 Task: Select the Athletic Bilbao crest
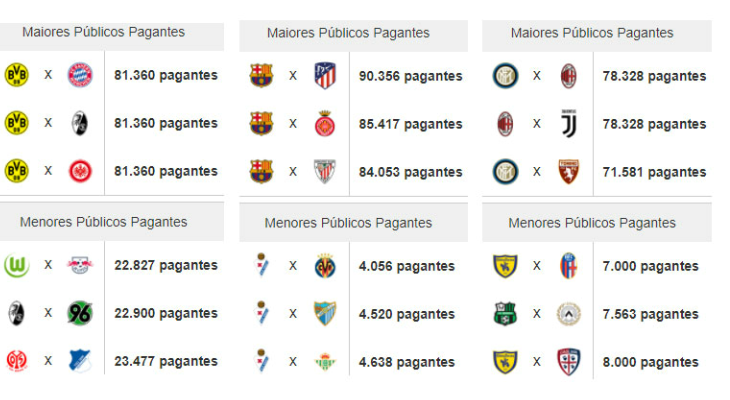325,172
